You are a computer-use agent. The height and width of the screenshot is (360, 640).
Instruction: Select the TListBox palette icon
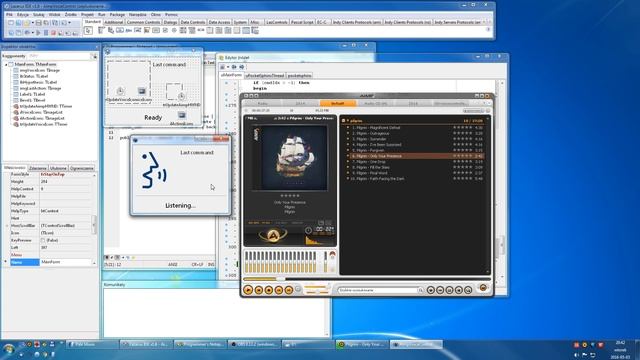click(183, 31)
